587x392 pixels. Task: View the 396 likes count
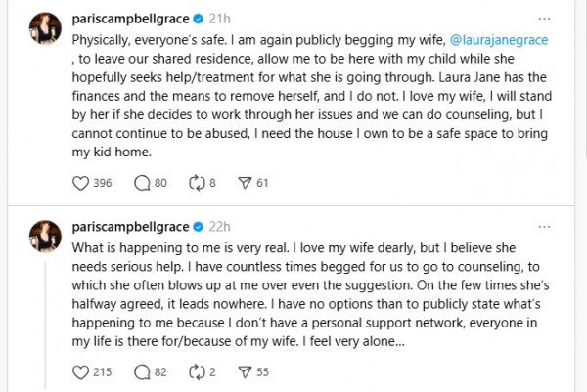(101, 181)
